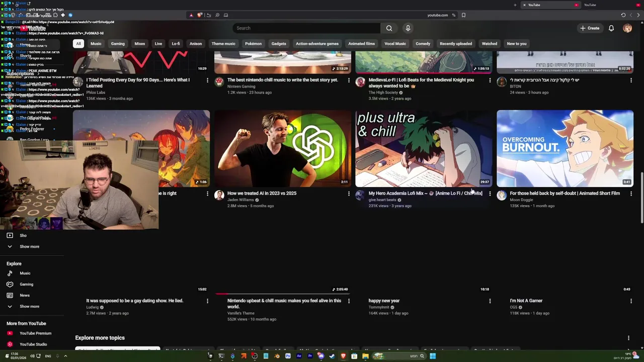Open MedievaLo-Fi video options menu
Viewport: 644px width, 362px height.
pos(490,80)
